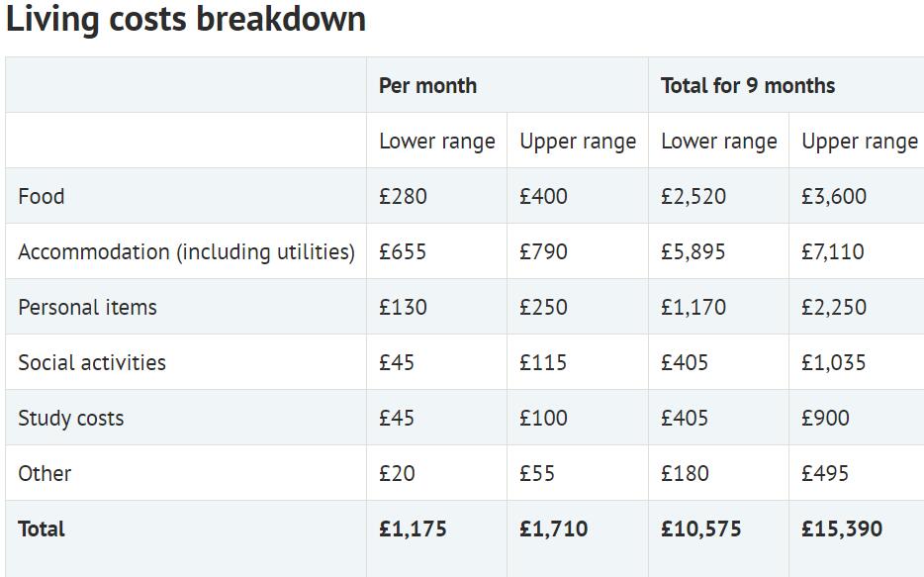924x577 pixels.
Task: Click the "Other" row label
Action: click(x=45, y=473)
